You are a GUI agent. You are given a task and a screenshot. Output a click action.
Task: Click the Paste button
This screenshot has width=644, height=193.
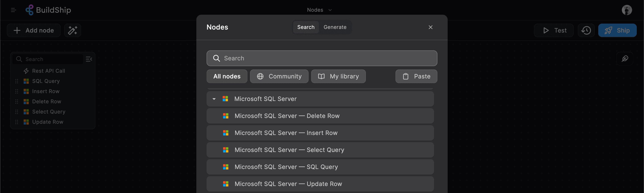(x=416, y=76)
